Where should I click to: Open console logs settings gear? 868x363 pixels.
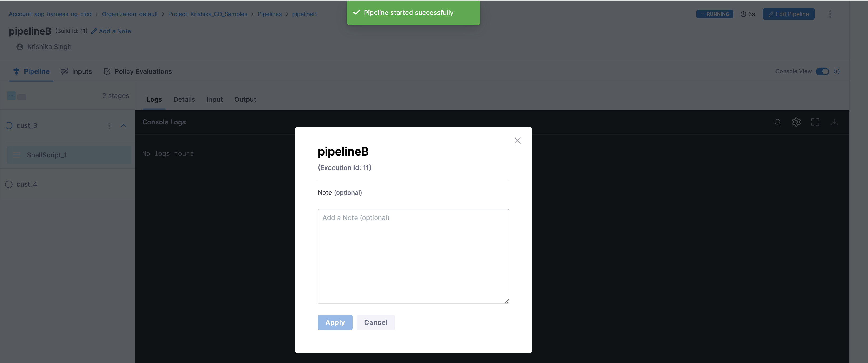pos(796,122)
